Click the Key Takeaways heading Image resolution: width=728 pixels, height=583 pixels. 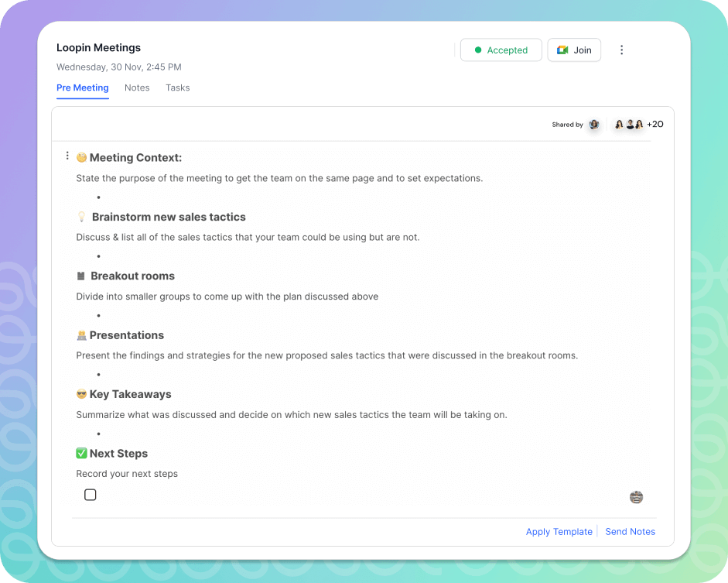pos(131,394)
